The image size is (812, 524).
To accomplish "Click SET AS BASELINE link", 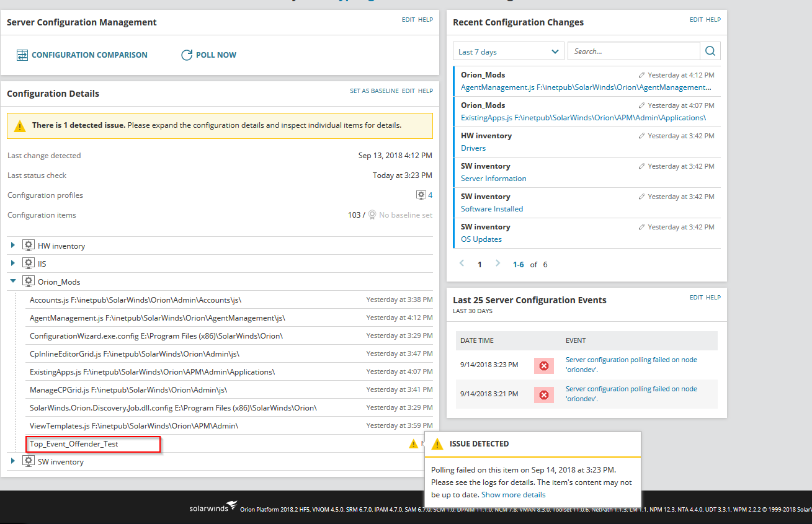I will coord(374,91).
